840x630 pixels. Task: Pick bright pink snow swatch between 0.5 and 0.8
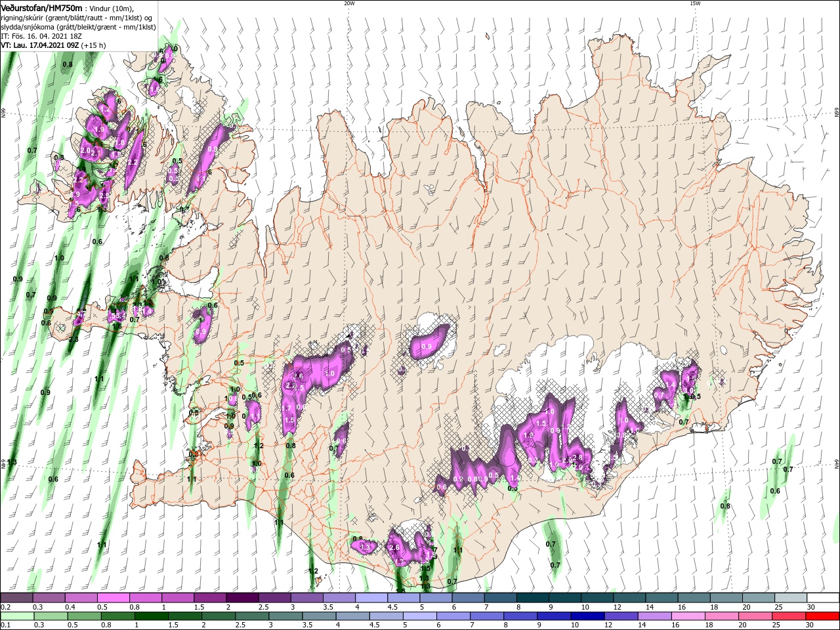click(x=113, y=598)
